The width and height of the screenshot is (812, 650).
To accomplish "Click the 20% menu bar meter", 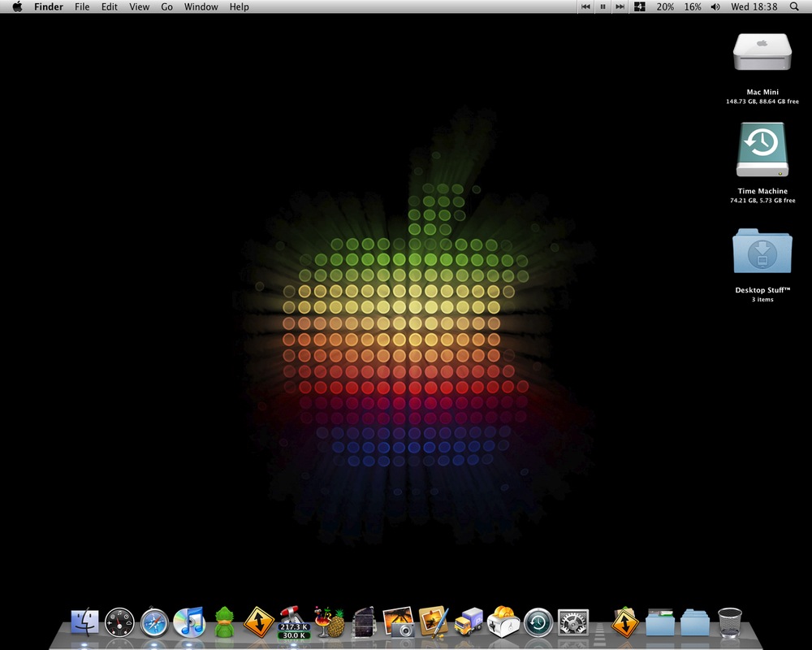I will pos(665,6).
